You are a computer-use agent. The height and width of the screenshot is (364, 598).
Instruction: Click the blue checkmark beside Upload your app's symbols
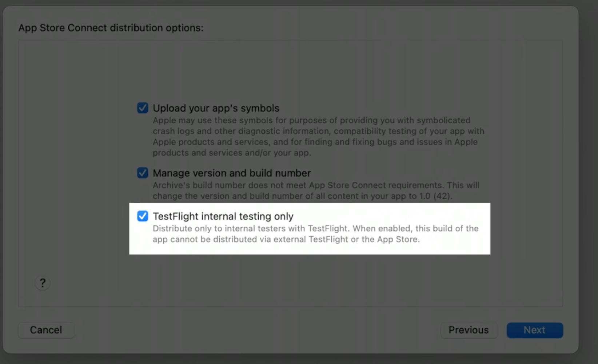[143, 108]
